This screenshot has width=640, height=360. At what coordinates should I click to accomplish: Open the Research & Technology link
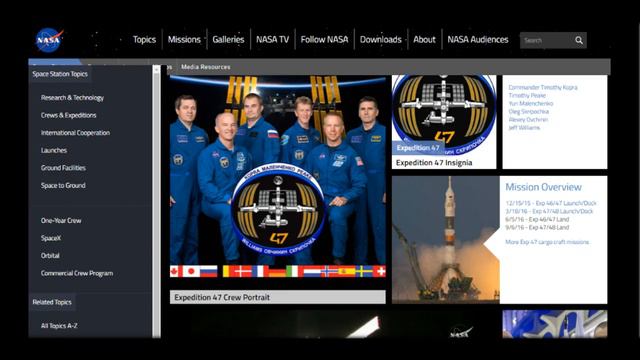[x=72, y=98]
